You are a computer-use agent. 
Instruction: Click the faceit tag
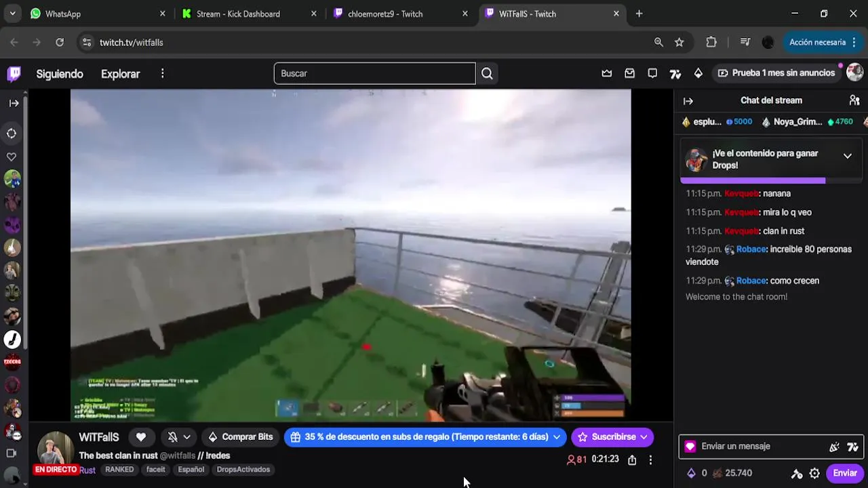click(155, 470)
